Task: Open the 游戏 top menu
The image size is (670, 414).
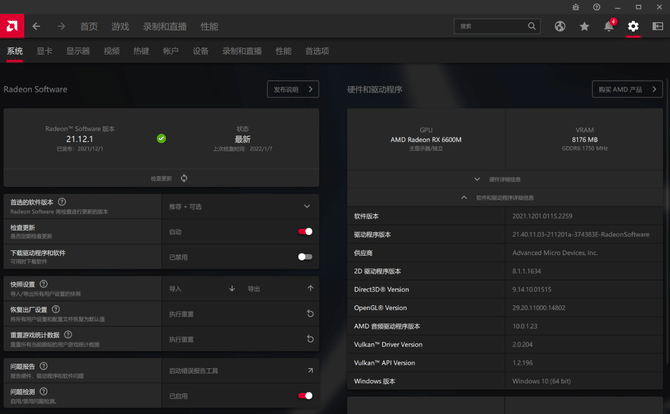Action: (x=120, y=26)
